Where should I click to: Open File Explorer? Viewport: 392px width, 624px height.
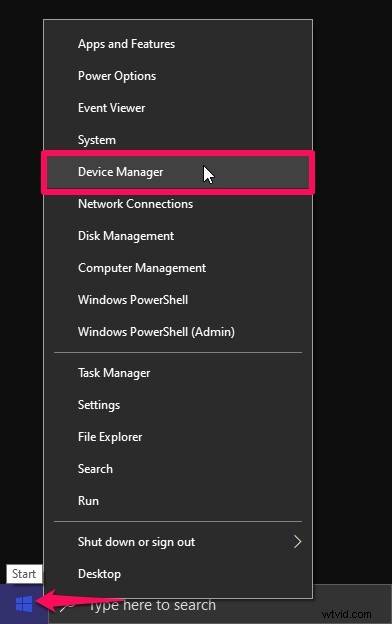pyautogui.click(x=177, y=437)
